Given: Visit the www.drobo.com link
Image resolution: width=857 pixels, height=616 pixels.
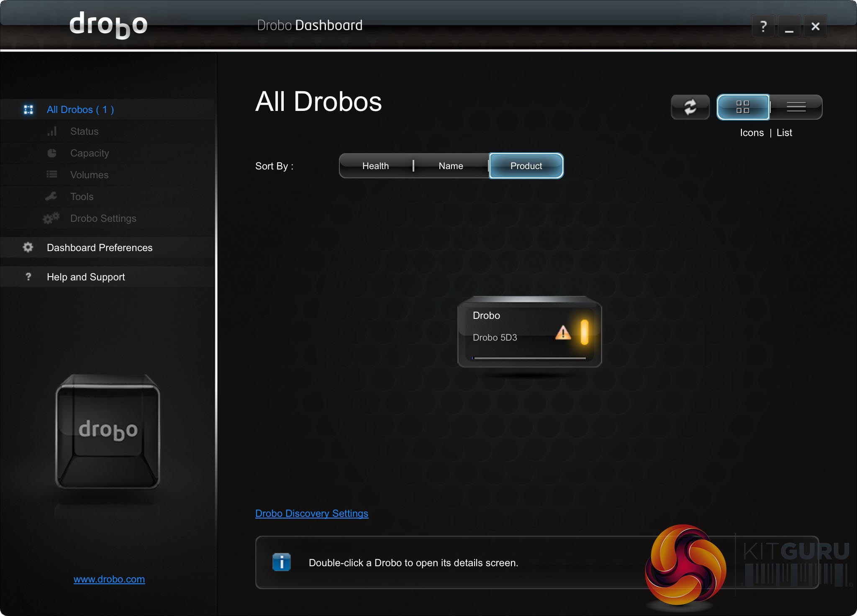Looking at the screenshot, I should click(109, 579).
